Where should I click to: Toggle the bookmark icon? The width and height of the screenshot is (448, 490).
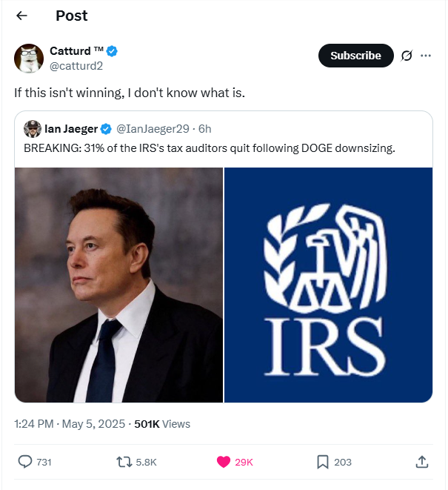[323, 462]
